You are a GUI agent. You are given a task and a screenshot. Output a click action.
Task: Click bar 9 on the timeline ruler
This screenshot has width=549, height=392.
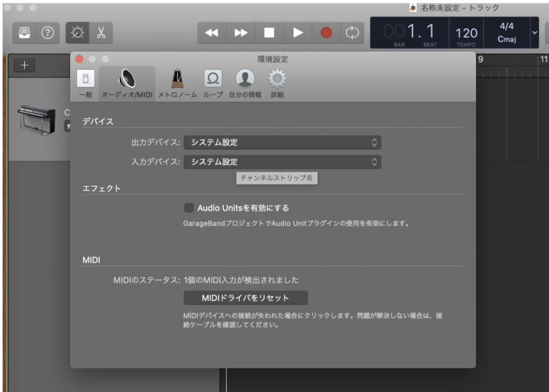(481, 60)
